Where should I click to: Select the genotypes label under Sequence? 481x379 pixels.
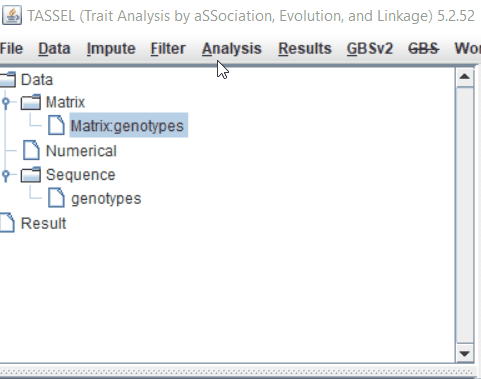[x=106, y=199]
